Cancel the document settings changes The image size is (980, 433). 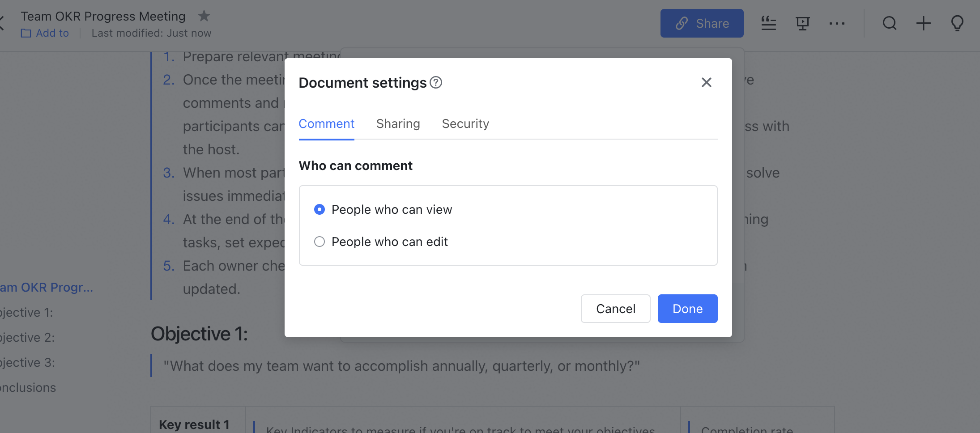coord(615,308)
